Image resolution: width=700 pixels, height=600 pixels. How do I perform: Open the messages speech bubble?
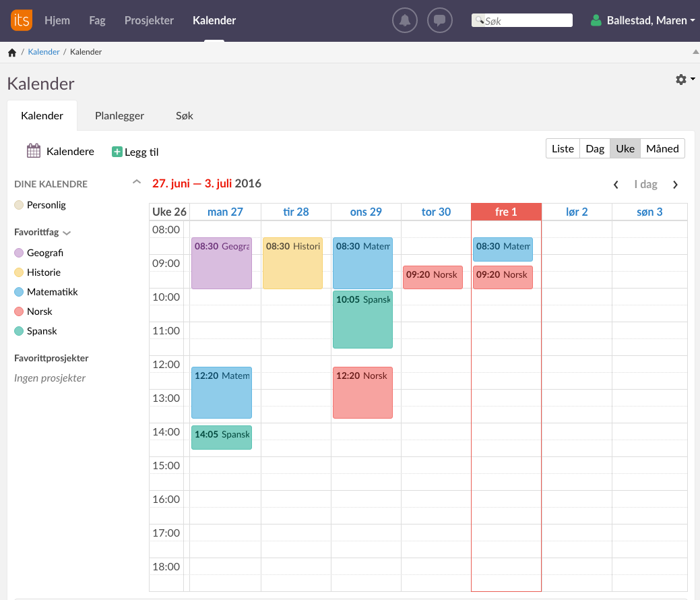tap(440, 20)
